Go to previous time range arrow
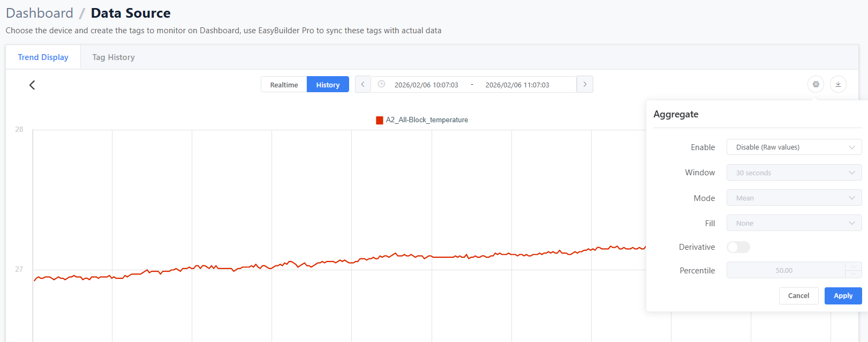The image size is (868, 342). [363, 84]
